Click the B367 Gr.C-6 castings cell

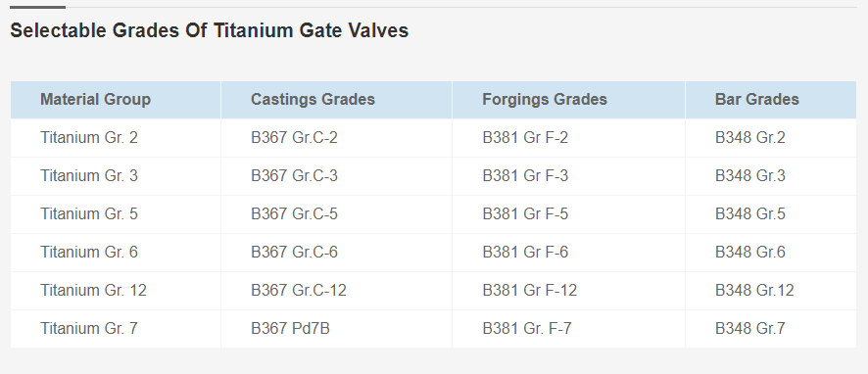click(x=337, y=253)
